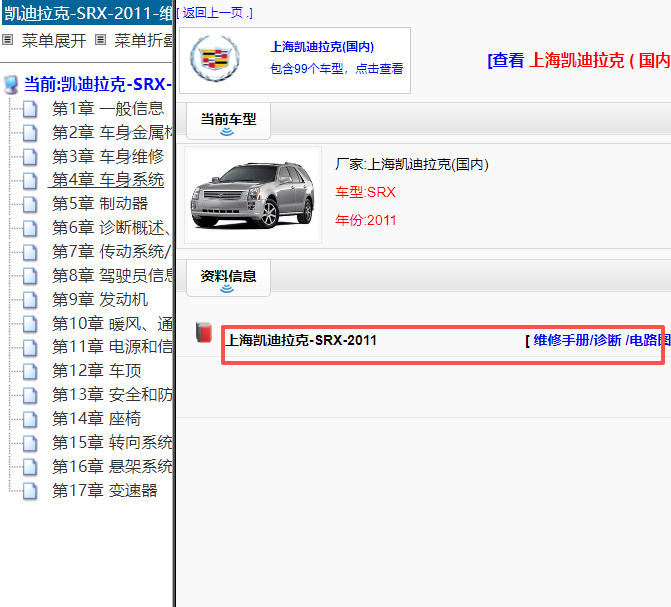
Task: Click the page icon for 第9章 发动机
Action: (30, 300)
